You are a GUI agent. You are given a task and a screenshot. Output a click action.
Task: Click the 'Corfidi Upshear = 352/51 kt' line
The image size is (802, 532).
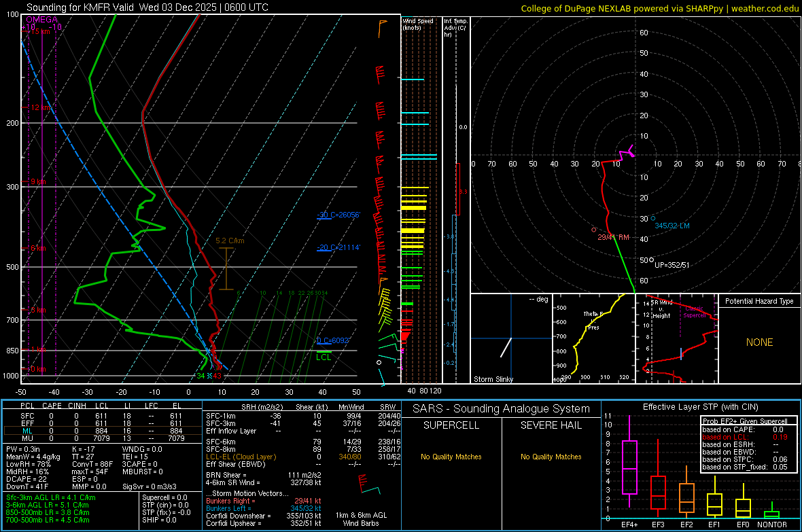[264, 523]
